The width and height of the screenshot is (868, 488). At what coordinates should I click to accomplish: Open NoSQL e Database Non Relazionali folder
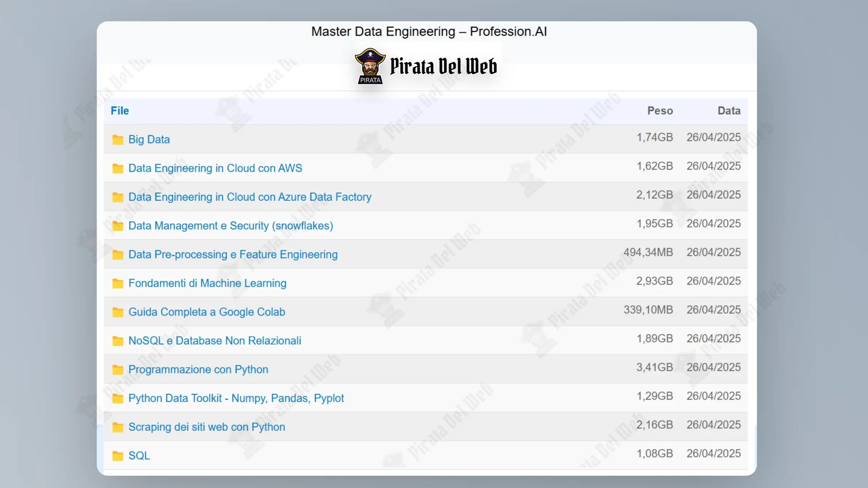click(215, 341)
